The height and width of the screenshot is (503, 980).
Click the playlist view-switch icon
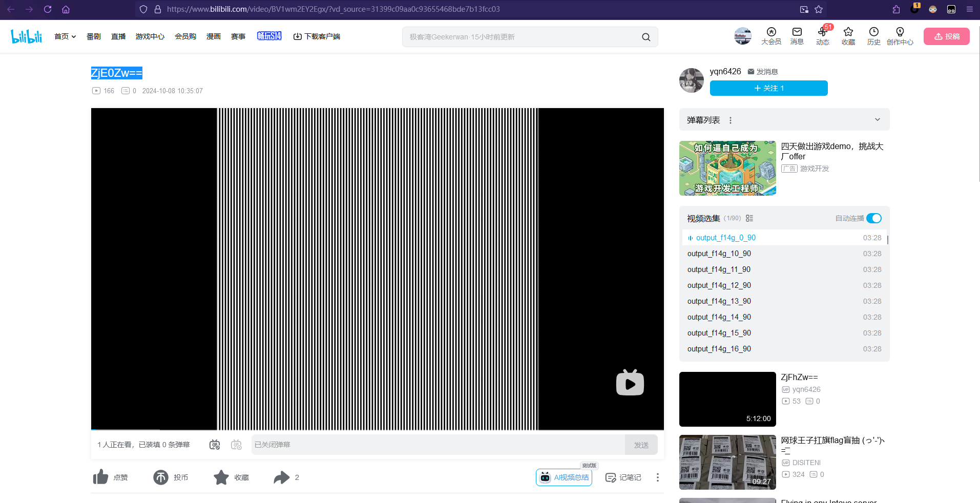[x=749, y=218]
